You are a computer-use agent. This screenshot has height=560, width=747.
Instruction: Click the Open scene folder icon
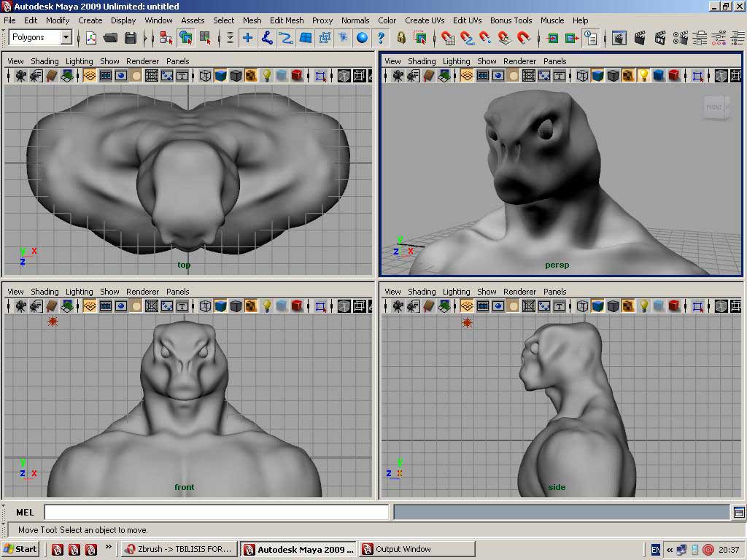[x=111, y=37]
